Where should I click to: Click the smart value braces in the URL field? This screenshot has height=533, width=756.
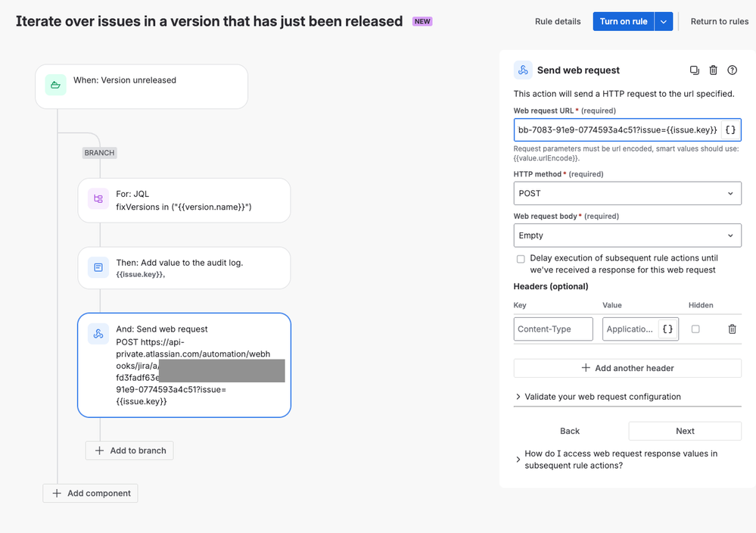(730, 130)
